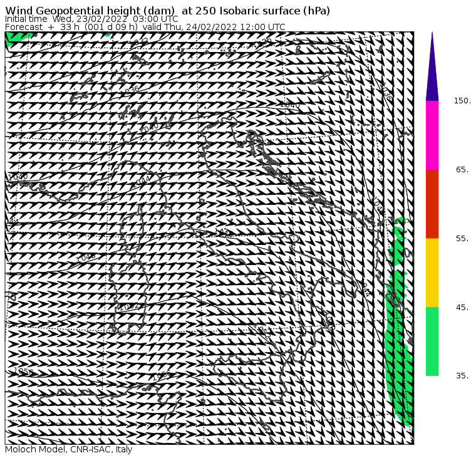
Task: Click the 'Moloch Model, CNR-ISAC, Italy' credit
Action: (x=69, y=449)
